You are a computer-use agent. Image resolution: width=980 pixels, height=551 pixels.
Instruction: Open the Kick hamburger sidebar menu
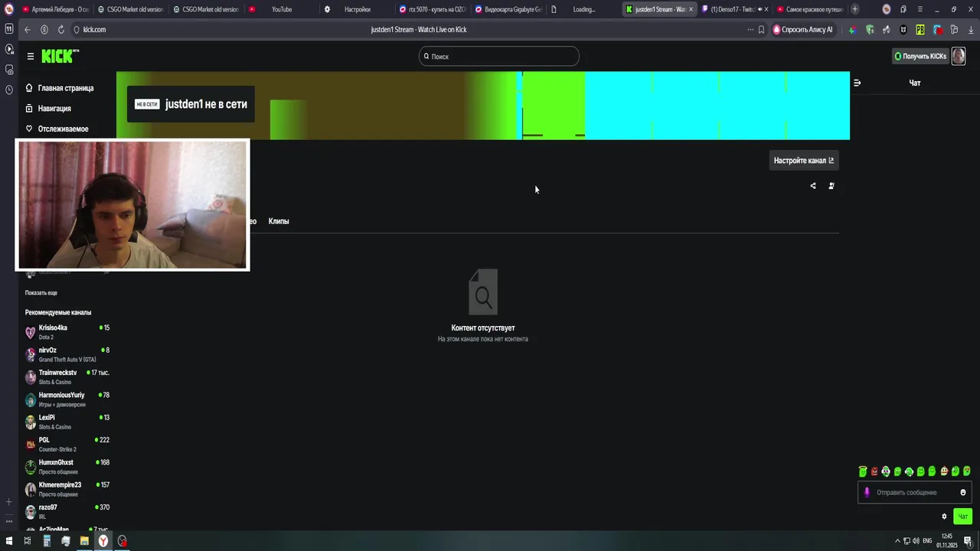[x=30, y=56]
